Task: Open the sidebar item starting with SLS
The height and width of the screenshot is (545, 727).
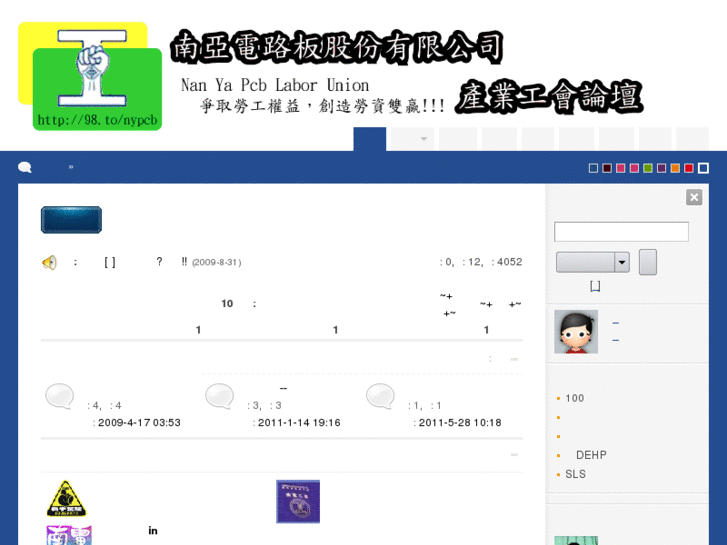Action: click(575, 474)
